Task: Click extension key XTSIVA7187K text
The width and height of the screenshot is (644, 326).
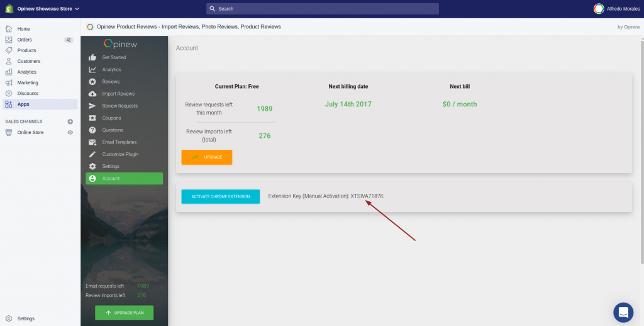Action: (367, 196)
